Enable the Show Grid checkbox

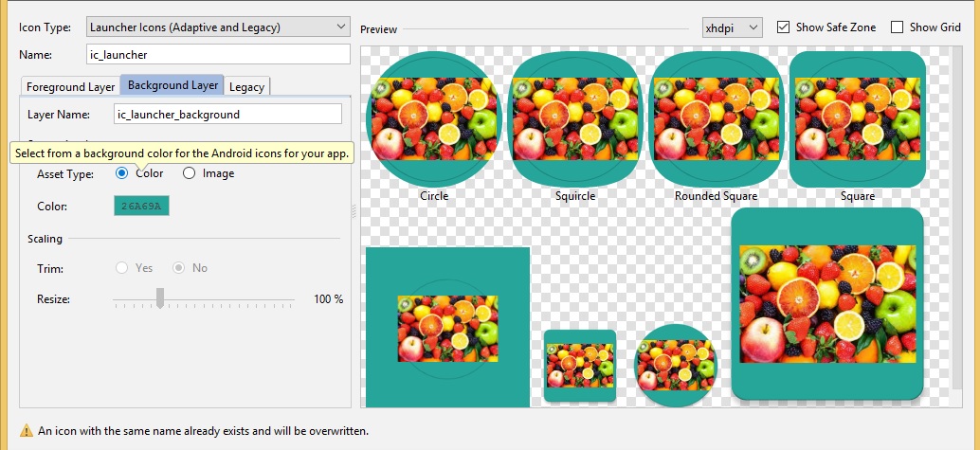(x=897, y=27)
